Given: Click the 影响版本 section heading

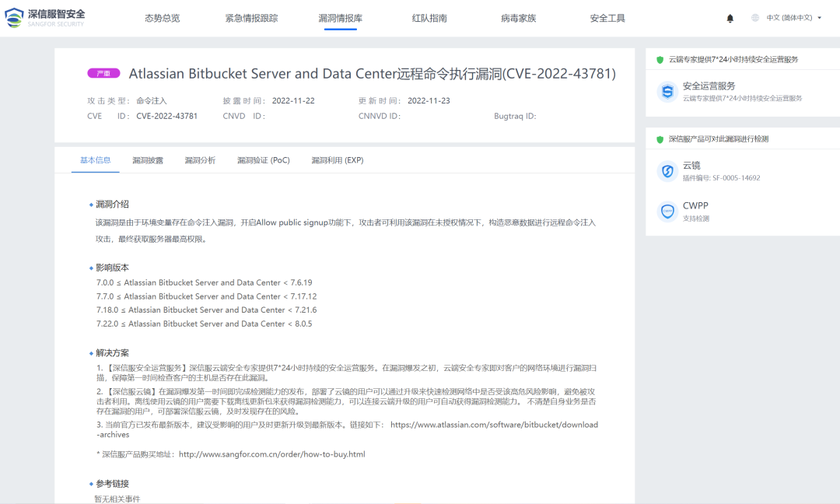Looking at the screenshot, I should click(112, 268).
